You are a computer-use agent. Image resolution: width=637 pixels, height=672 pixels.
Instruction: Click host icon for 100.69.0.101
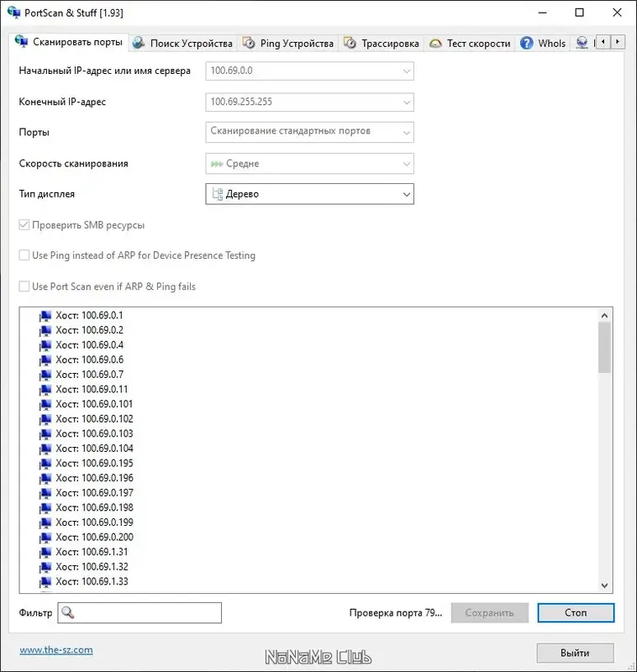tap(45, 405)
